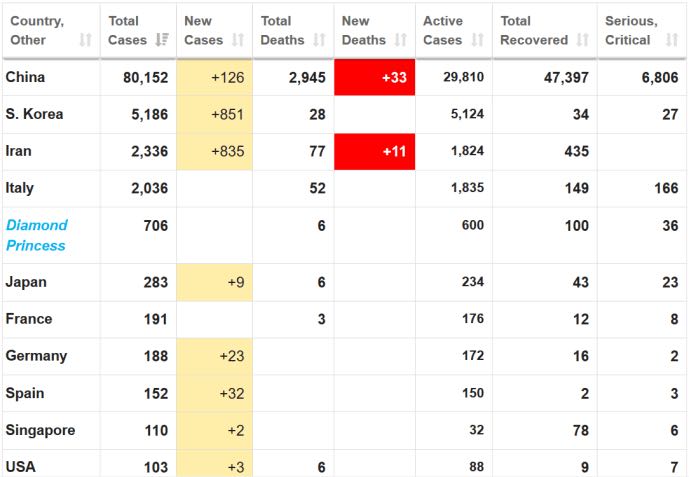Click USA's total cases 103

[x=156, y=467]
